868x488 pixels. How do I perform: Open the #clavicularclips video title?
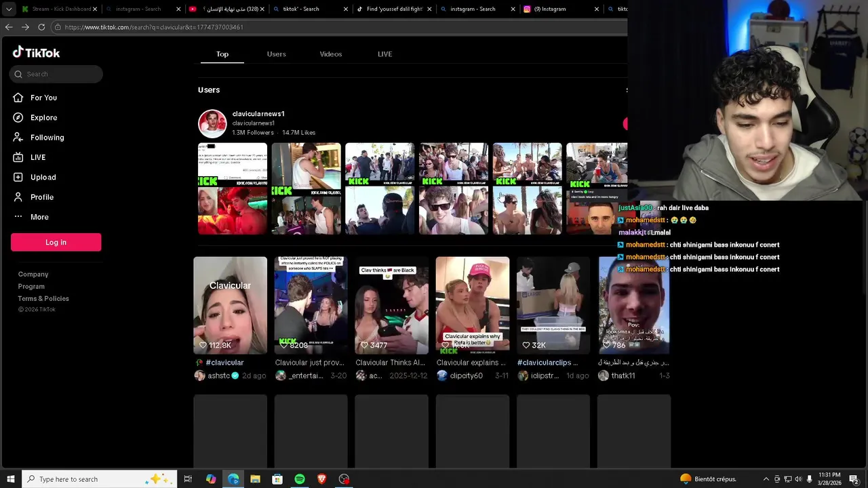click(x=547, y=363)
